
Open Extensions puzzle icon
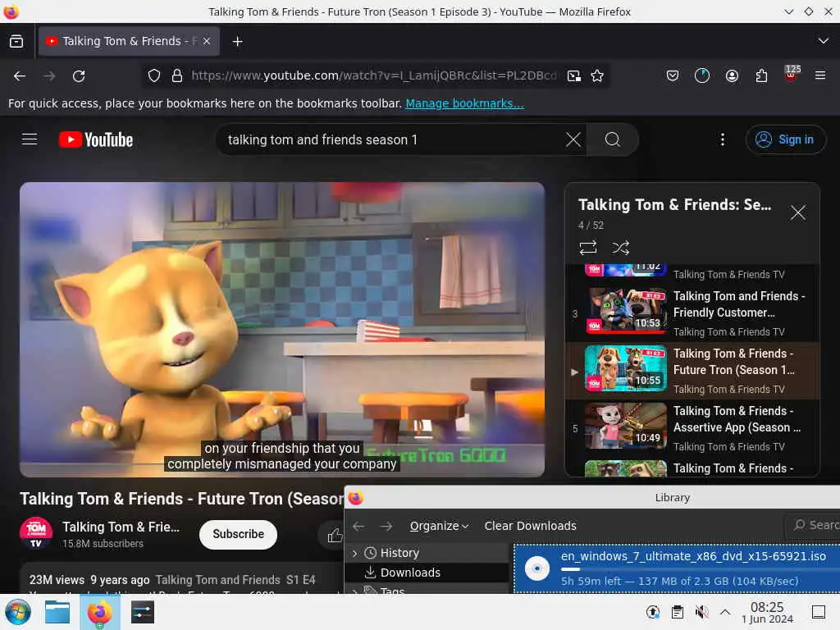(x=761, y=76)
